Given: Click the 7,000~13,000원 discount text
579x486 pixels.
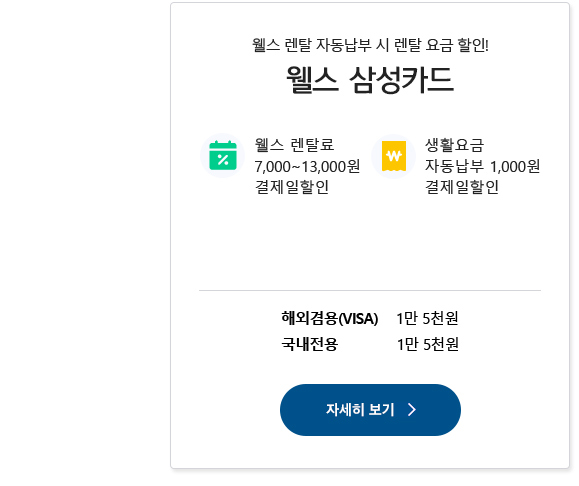Looking at the screenshot, I should coord(307,167).
